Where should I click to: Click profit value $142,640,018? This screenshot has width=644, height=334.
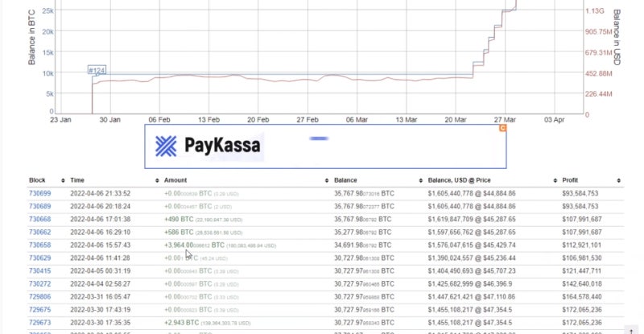582,284
